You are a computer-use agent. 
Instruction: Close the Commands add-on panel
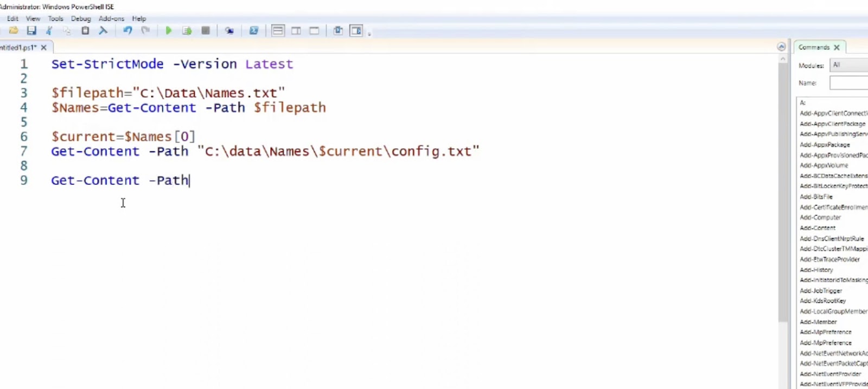837,48
